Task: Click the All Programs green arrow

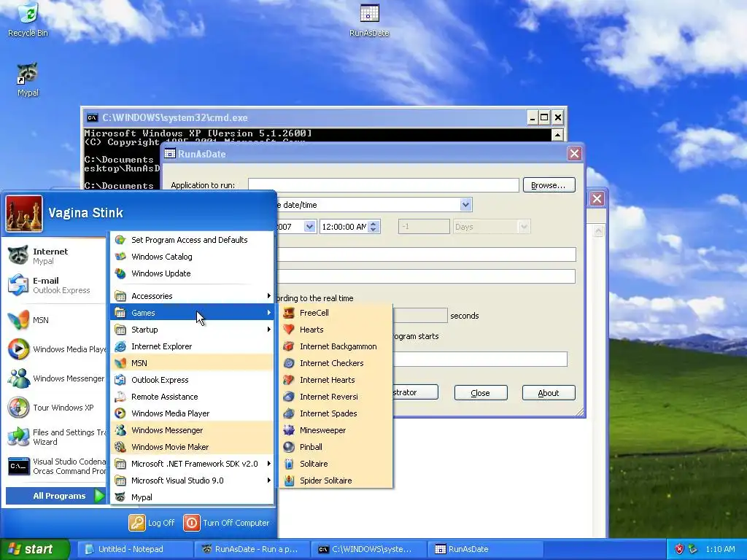Action: pos(99,496)
